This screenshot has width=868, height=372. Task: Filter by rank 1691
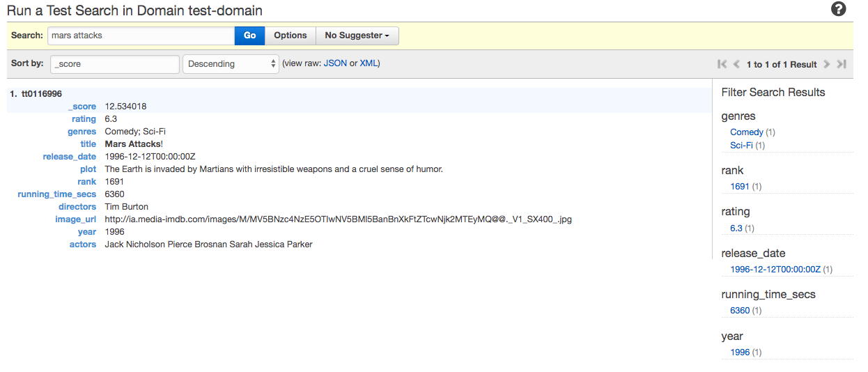pyautogui.click(x=739, y=187)
